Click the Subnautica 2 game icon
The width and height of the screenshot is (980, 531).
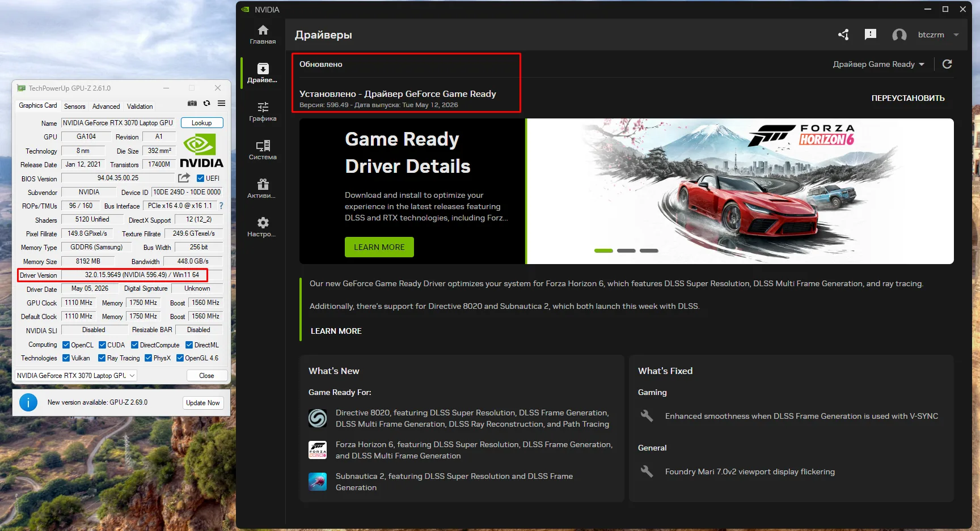318,482
